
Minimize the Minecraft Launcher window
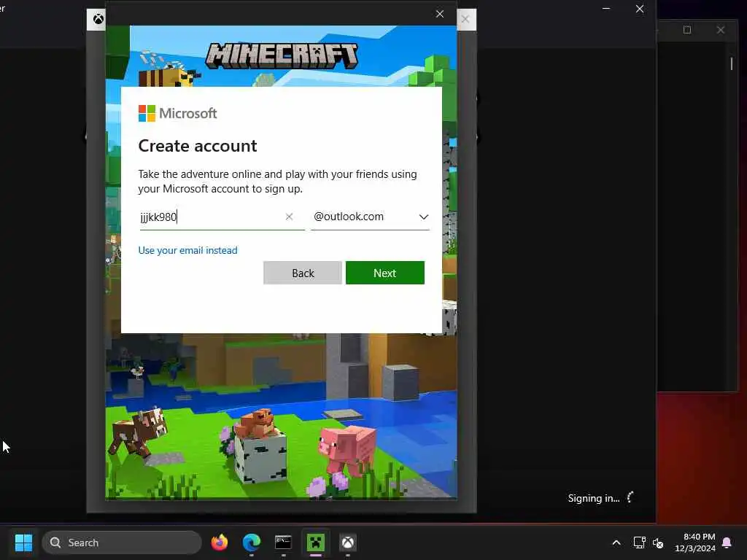(x=606, y=9)
